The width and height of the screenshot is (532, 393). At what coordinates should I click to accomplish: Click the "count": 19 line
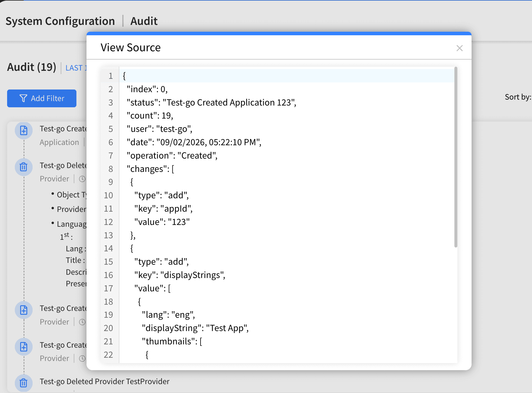point(150,116)
